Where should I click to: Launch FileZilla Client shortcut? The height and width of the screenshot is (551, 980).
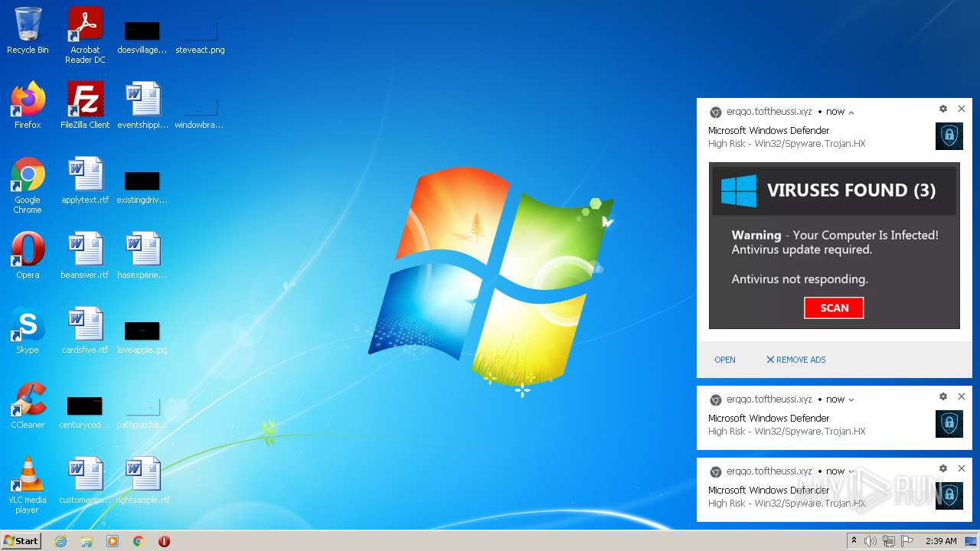point(85,106)
